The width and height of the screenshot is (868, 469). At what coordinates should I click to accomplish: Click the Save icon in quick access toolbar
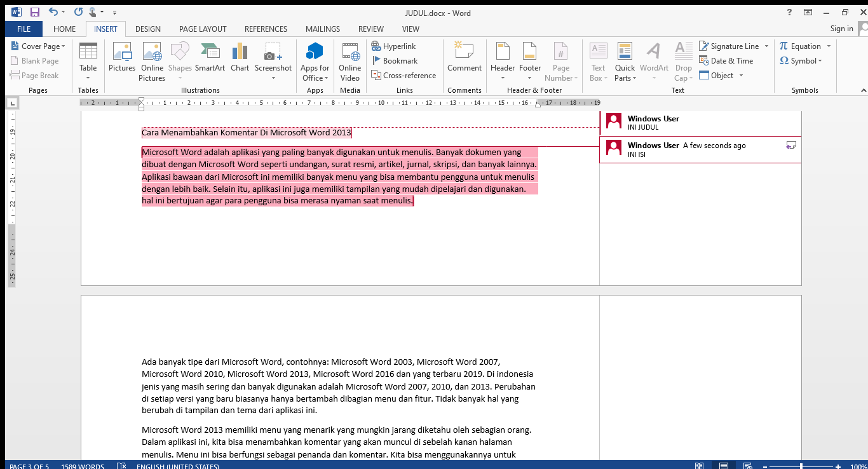(34, 12)
